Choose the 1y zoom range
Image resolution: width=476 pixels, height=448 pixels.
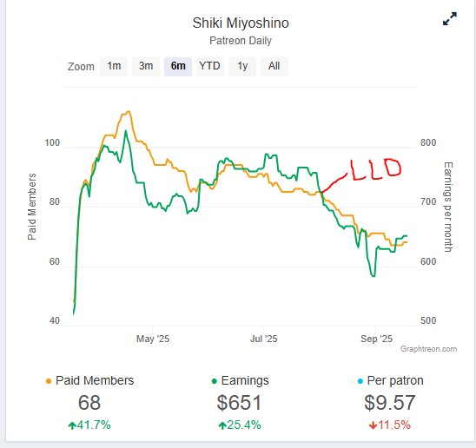coord(242,66)
